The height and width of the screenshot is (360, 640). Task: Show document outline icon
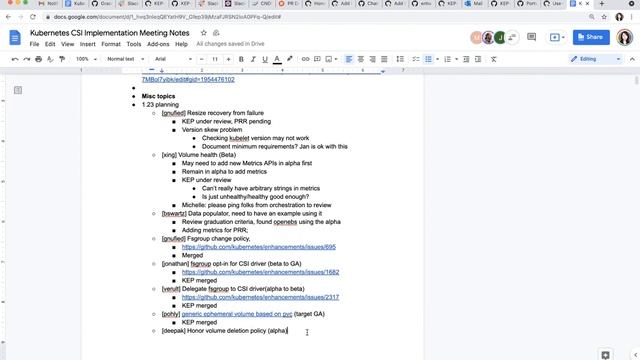point(18,90)
